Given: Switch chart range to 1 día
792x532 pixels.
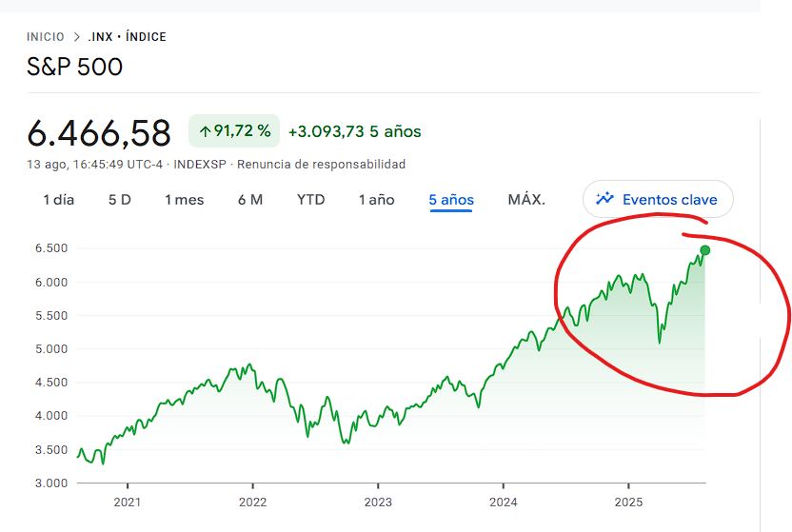Looking at the screenshot, I should coord(58,200).
